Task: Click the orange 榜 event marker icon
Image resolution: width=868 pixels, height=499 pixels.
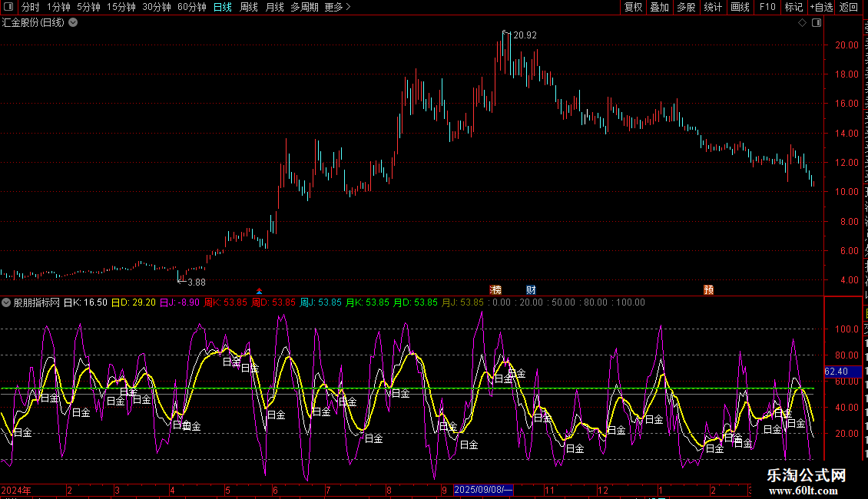Action: (495, 289)
